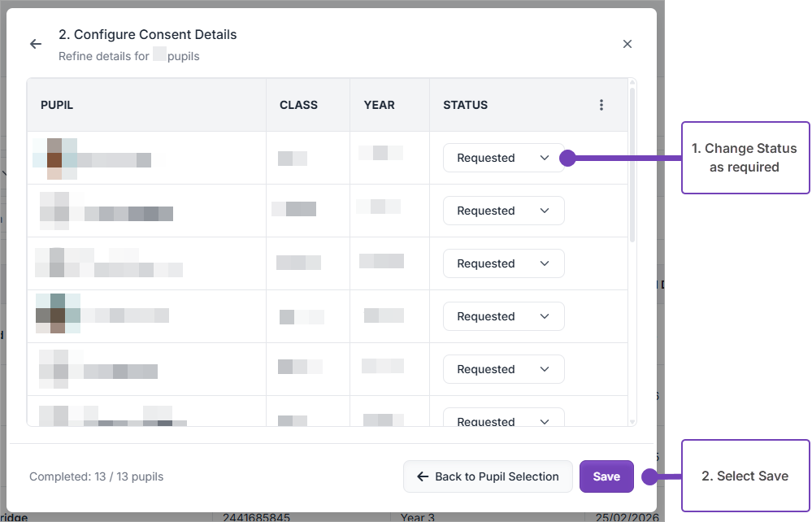Open the three-dot table options menu
812x522 pixels.
(x=601, y=105)
